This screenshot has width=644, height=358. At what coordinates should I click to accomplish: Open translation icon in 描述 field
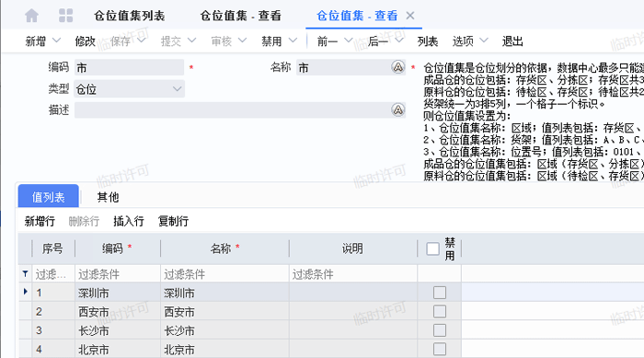pyautogui.click(x=398, y=110)
